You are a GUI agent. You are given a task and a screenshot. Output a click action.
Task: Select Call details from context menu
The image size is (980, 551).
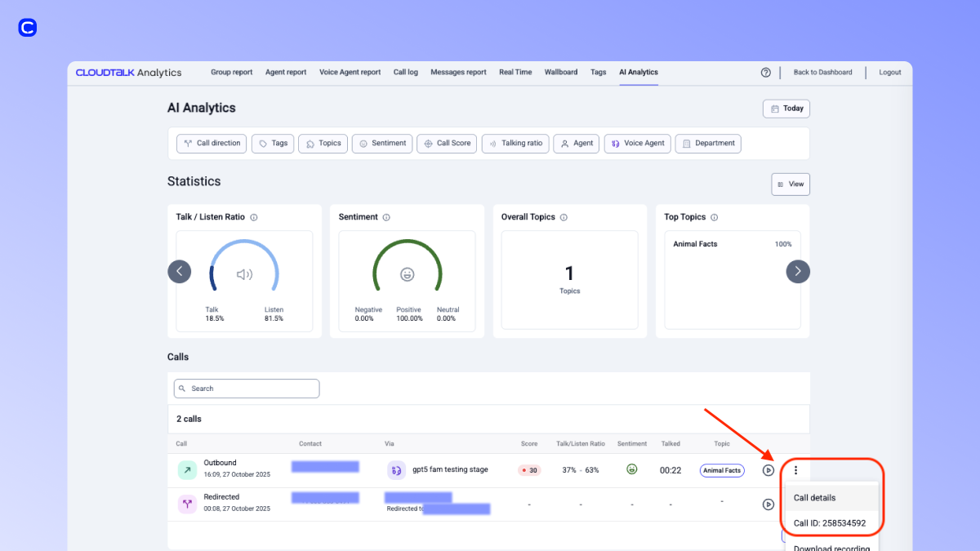[814, 498]
